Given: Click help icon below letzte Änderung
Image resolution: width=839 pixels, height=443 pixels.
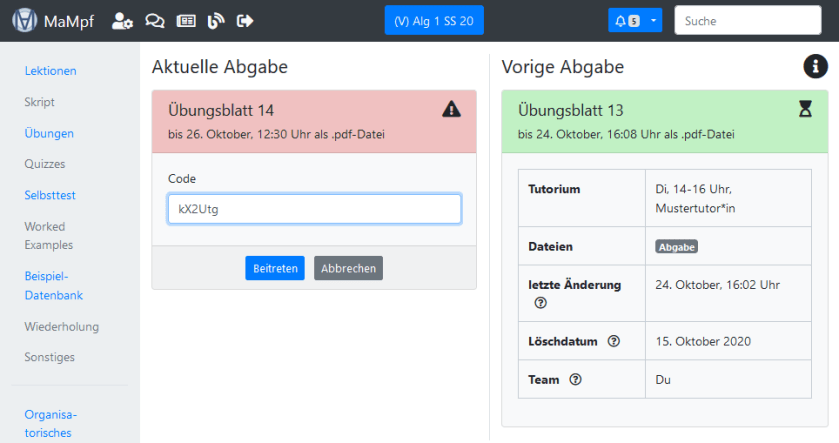Looking at the screenshot, I should click(x=541, y=303).
